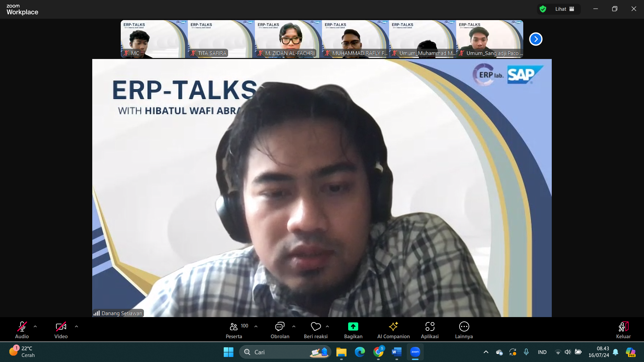Leave the meeting with Keluar
Viewport: 644px width, 362px height.
623,329
